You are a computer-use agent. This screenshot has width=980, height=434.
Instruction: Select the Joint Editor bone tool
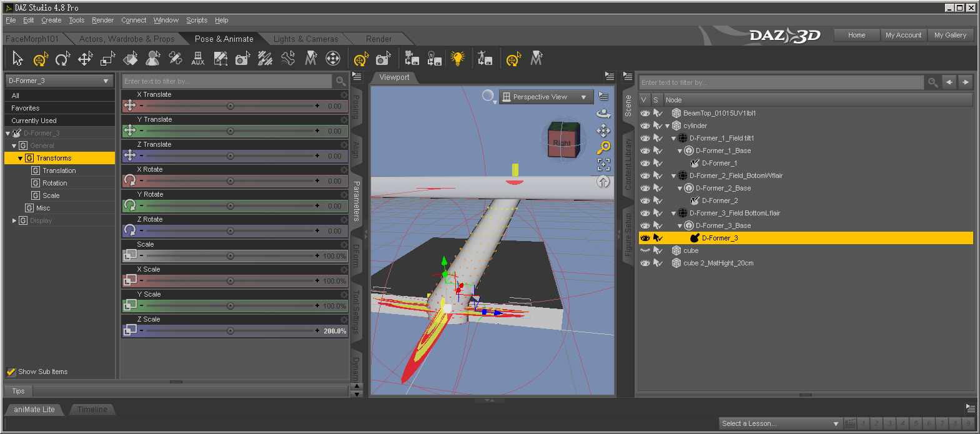click(176, 59)
